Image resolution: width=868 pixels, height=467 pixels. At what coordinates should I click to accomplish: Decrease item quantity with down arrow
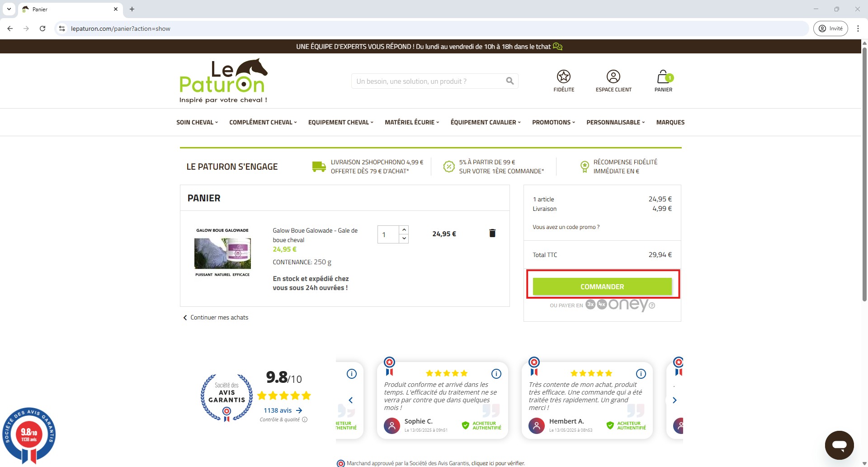click(x=404, y=238)
